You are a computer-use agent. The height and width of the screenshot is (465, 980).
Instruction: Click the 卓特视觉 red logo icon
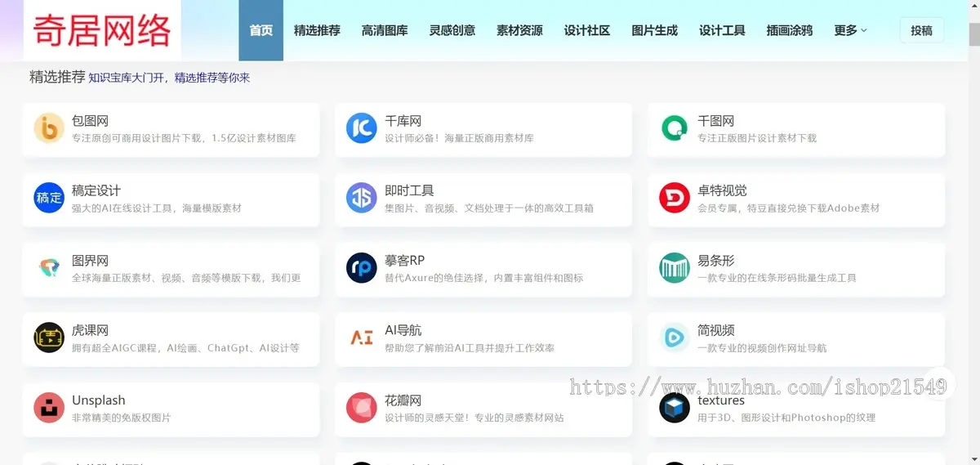[675, 198]
